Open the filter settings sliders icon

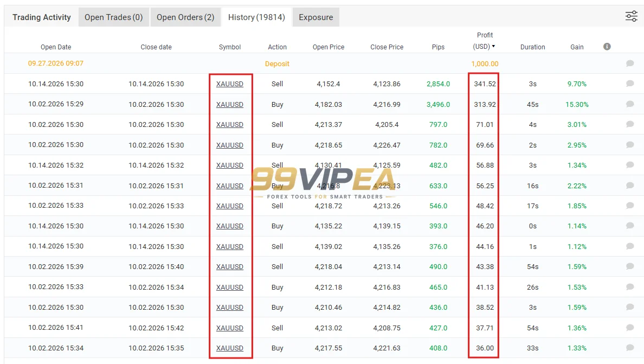tap(632, 16)
